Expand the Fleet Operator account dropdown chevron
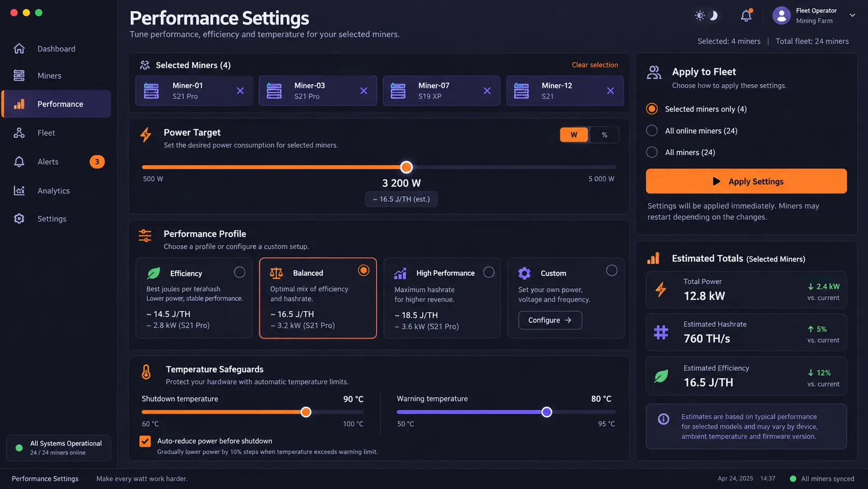Screen dimensions: 868x489 coord(852,15)
